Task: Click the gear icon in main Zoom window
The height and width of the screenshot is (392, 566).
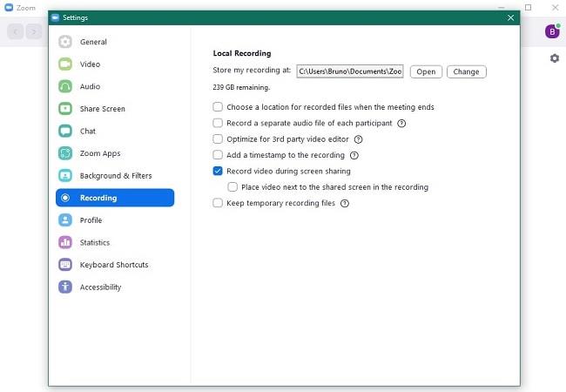Action: pos(554,58)
